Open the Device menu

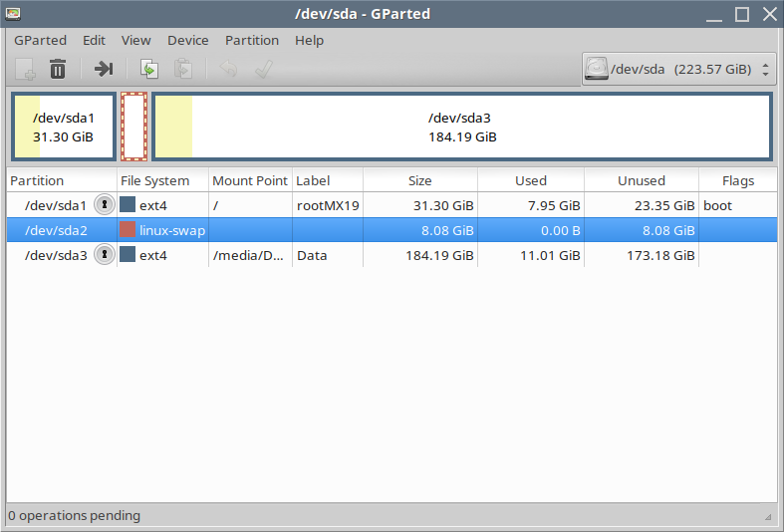coord(187,41)
